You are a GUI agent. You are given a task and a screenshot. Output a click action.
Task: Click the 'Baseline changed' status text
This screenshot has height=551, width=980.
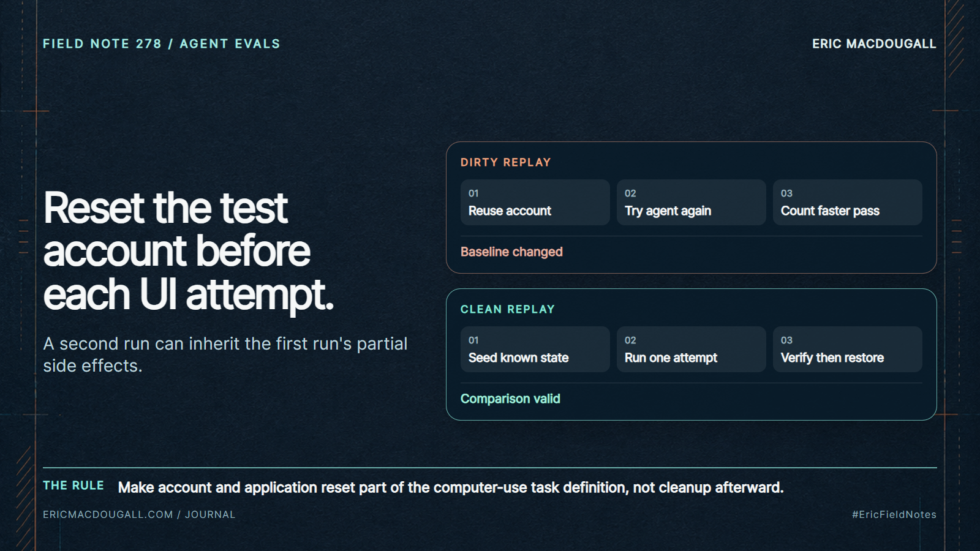(511, 252)
